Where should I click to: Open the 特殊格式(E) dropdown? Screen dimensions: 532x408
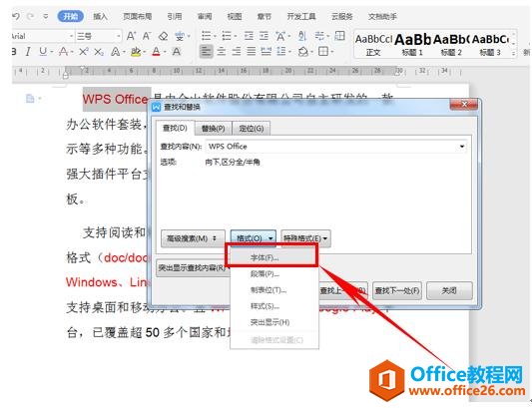pyautogui.click(x=305, y=238)
